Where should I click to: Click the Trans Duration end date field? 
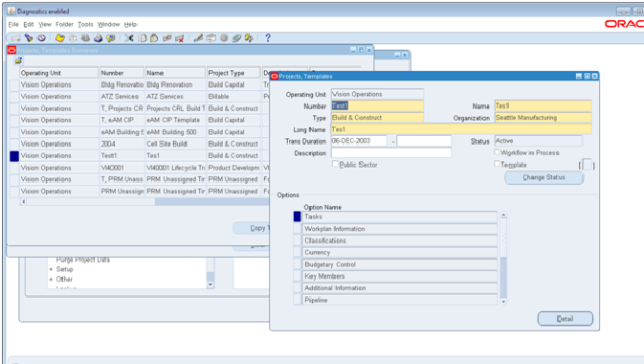click(424, 141)
